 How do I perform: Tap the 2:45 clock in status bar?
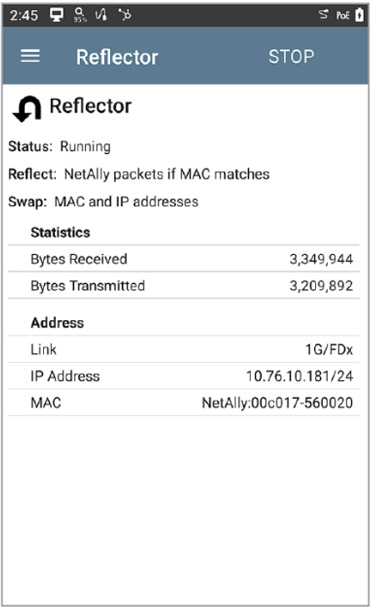point(24,15)
